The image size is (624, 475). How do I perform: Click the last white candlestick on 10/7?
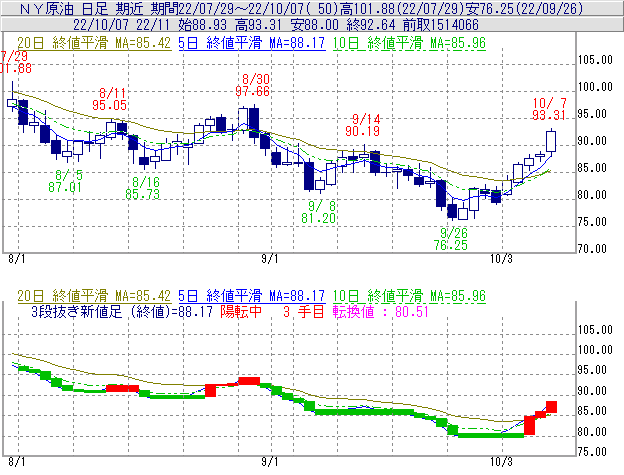click(551, 141)
